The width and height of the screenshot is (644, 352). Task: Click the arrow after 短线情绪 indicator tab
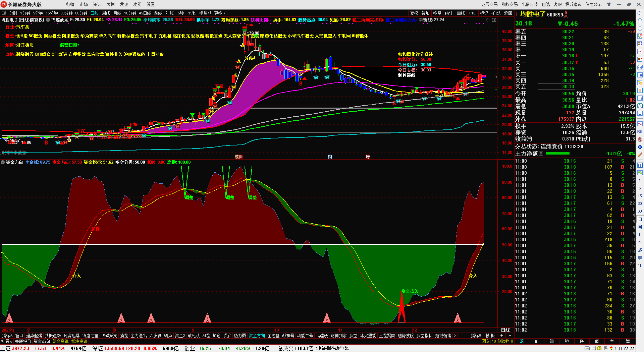[x=455, y=336]
